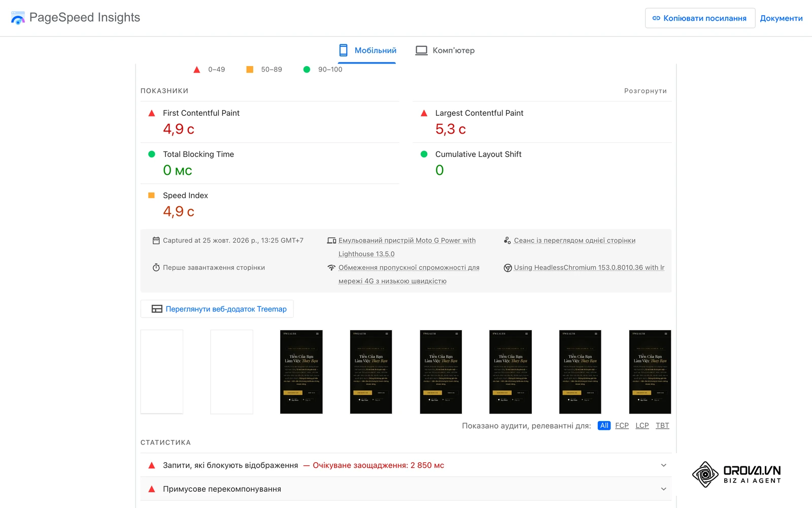The image size is (812, 508).
Task: Click the last filmstrip screenshot thumbnail
Action: (650, 372)
